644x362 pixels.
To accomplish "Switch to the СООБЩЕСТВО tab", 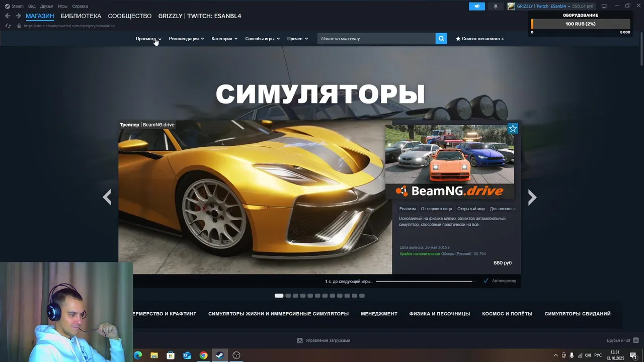I will click(x=130, y=16).
